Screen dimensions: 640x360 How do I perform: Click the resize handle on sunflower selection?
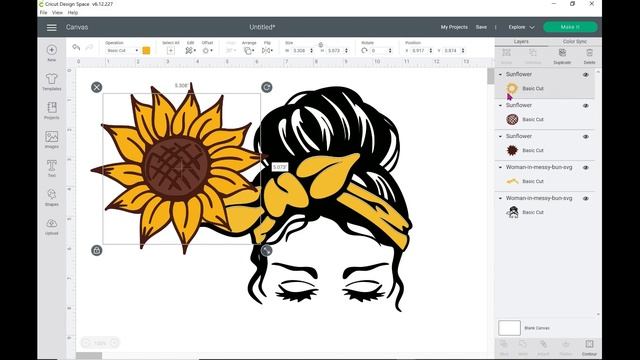point(267,251)
